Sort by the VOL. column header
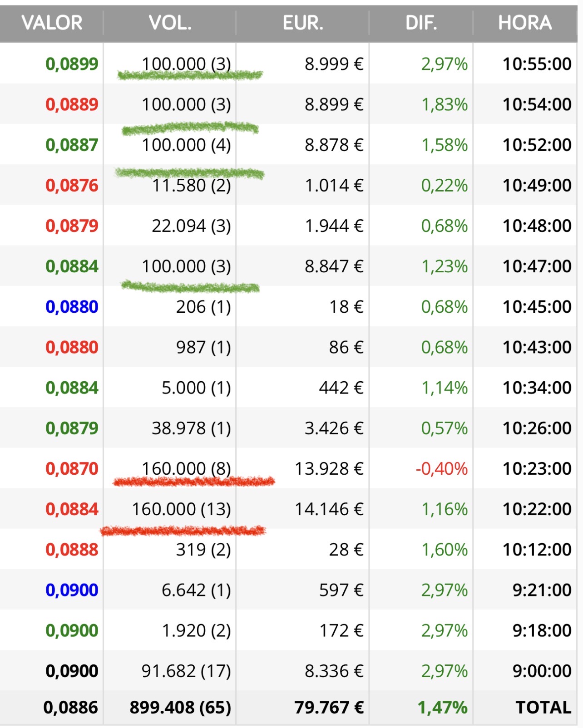The height and width of the screenshot is (728, 583). coord(170,23)
